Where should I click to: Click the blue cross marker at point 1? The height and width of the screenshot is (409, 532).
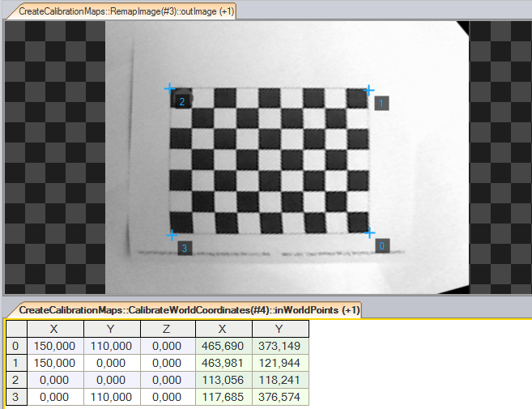tap(368, 90)
